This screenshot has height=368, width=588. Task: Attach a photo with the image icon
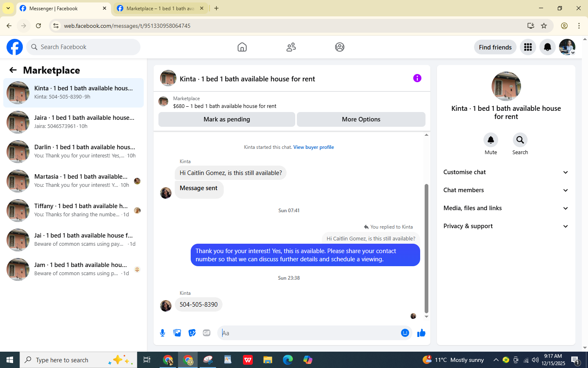(177, 333)
